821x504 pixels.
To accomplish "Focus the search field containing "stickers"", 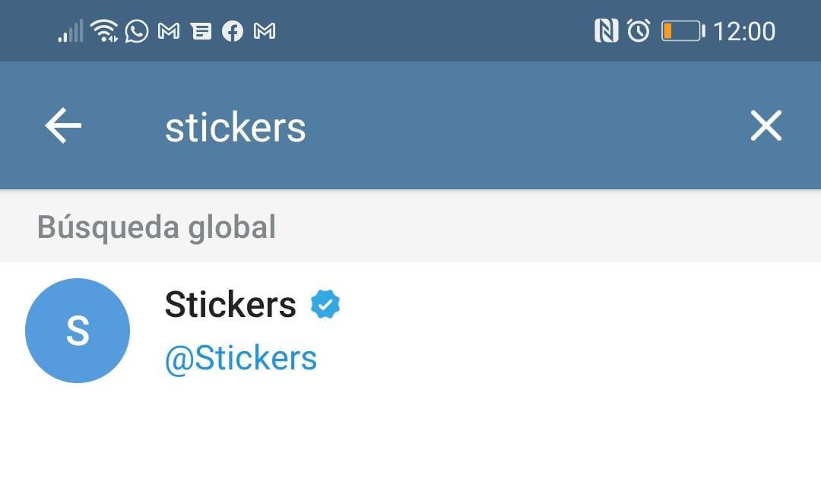I will pyautogui.click(x=236, y=128).
